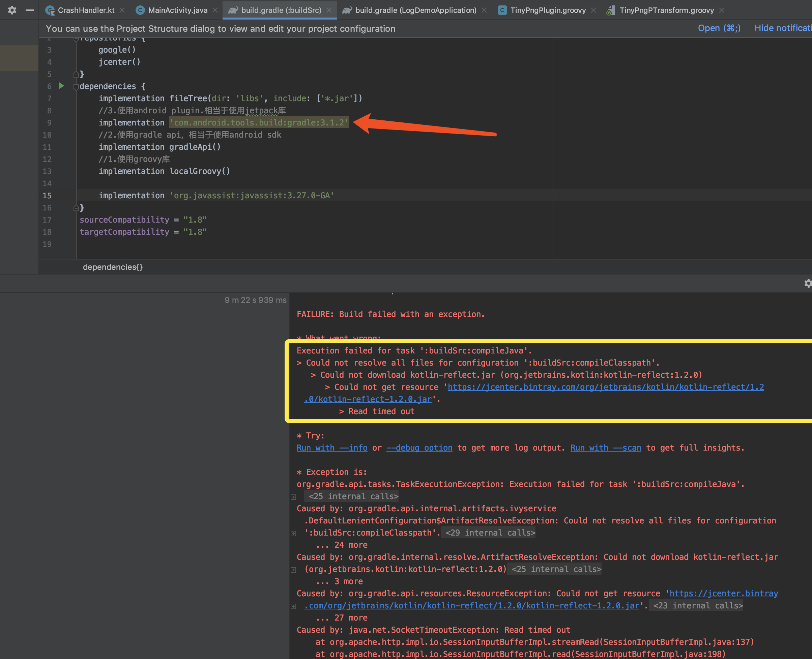Collapse the dependencies block fold marker

76,87
